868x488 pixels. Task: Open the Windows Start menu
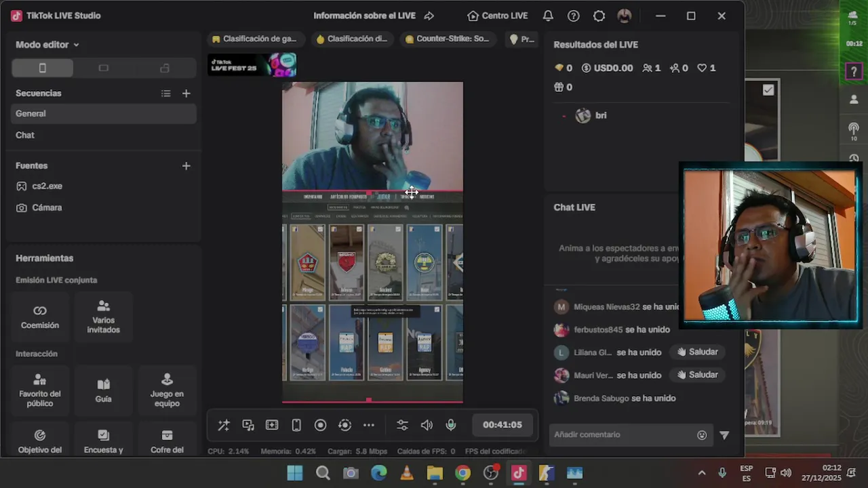tap(295, 473)
